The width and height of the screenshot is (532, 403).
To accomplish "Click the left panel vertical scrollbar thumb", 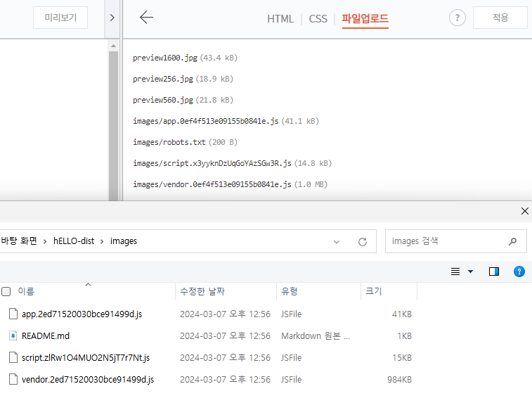I will pos(113,126).
